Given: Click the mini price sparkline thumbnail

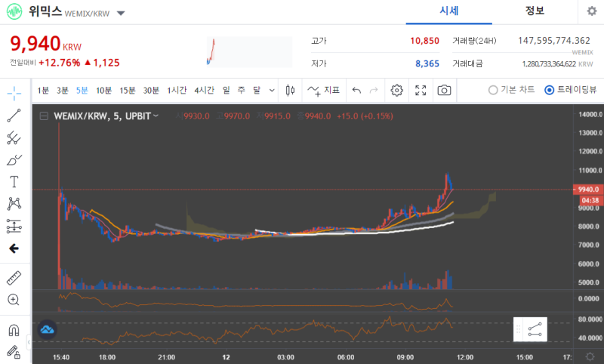Looking at the screenshot, I should pos(249,52).
